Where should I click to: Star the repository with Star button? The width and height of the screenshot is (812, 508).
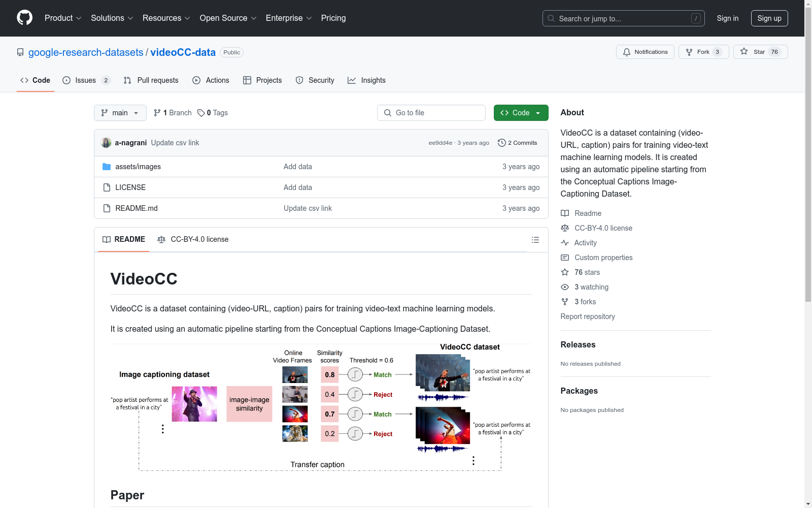pos(760,52)
